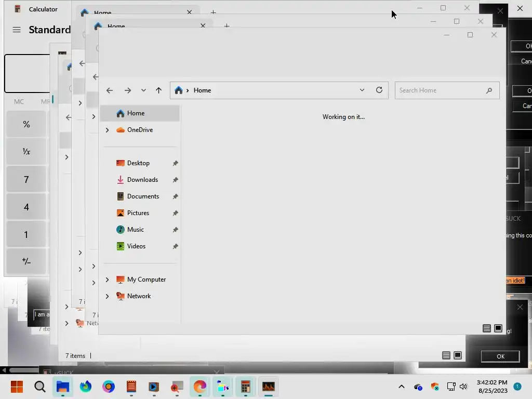Go forward in front Explorer window
Image resolution: width=532 pixels, height=399 pixels.
point(128,90)
